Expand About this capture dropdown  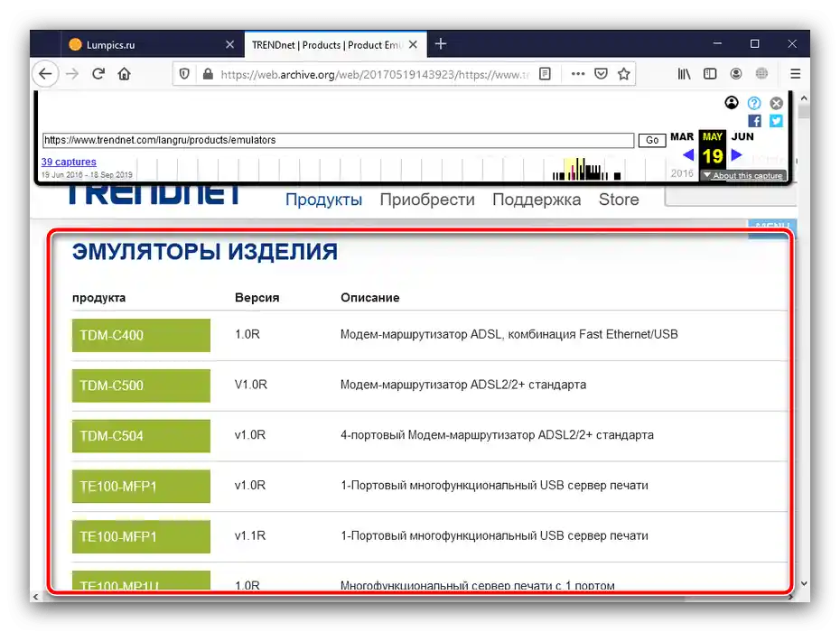coord(743,175)
